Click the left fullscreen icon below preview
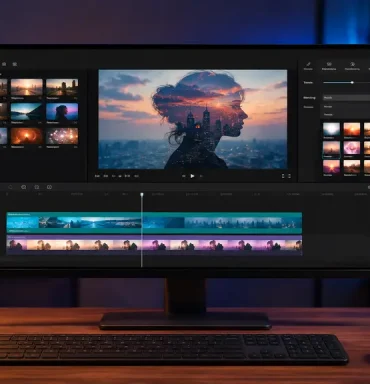This screenshot has height=384, width=370. (x=283, y=176)
